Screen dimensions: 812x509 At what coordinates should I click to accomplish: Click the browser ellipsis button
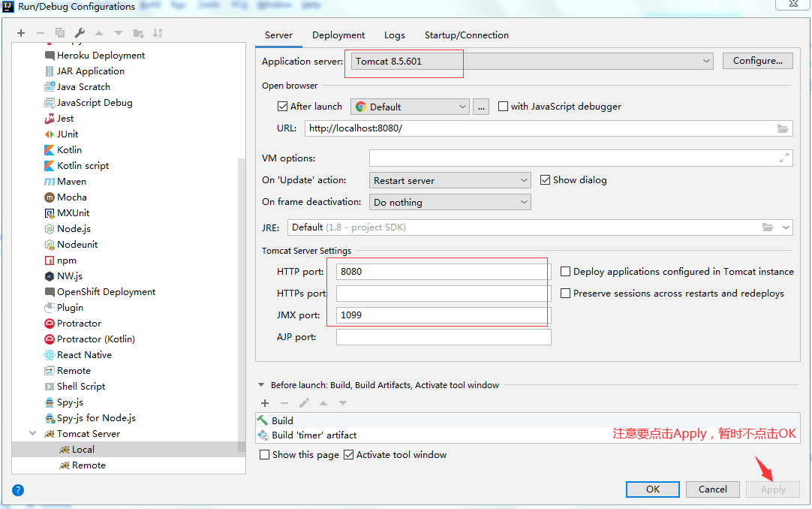(481, 107)
